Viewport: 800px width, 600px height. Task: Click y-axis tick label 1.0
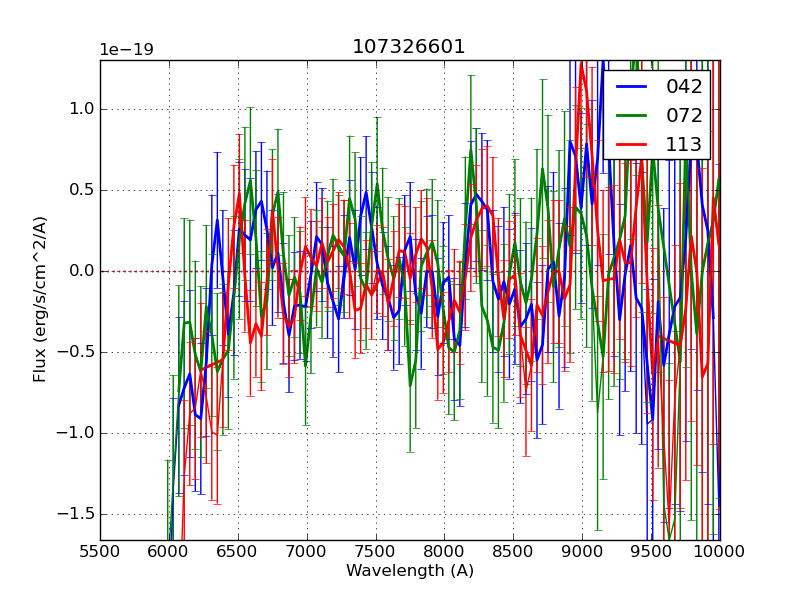(x=79, y=109)
